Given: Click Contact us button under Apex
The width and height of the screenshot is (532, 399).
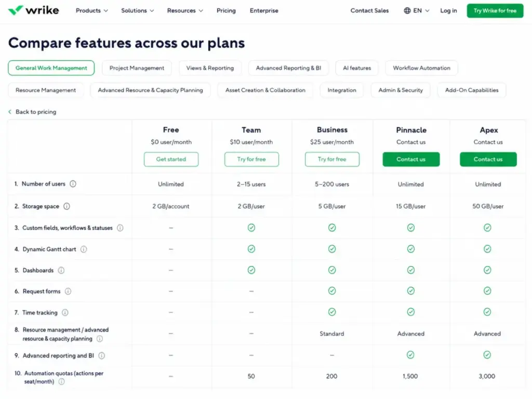Looking at the screenshot, I should coord(488,159).
